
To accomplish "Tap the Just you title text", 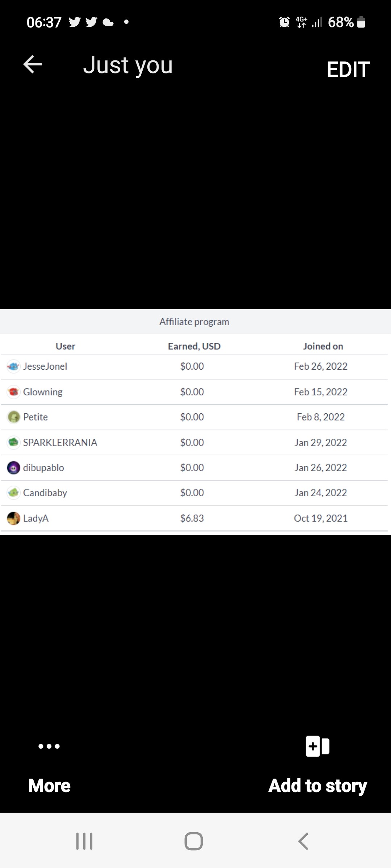I will pyautogui.click(x=128, y=65).
